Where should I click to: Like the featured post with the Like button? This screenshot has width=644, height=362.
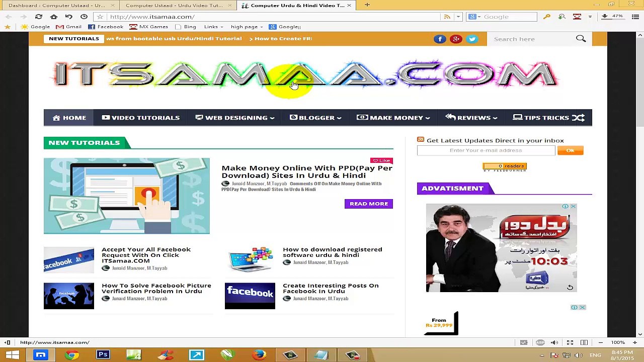click(x=381, y=160)
